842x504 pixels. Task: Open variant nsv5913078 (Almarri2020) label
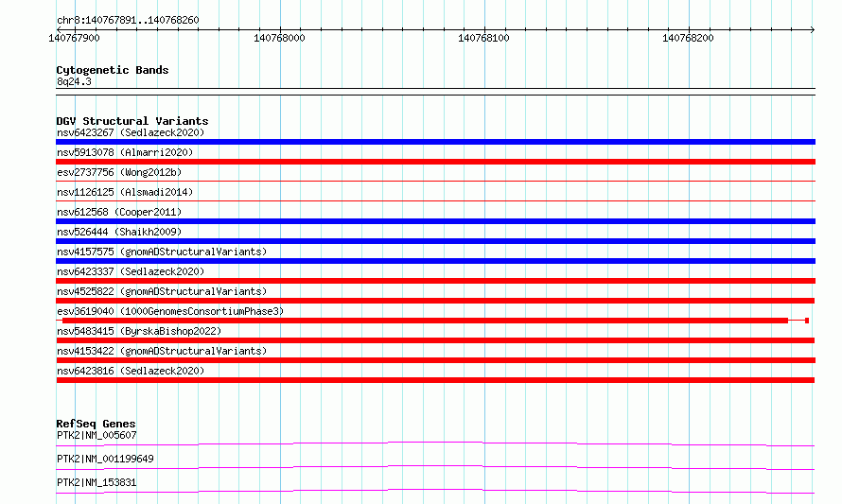click(x=125, y=152)
